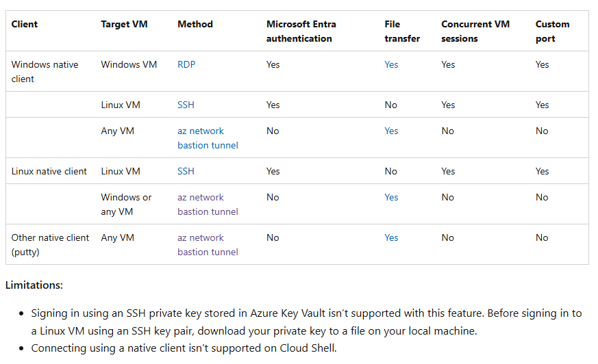Image resolution: width=598 pixels, height=364 pixels.
Task: Select the Target VM column header
Action: [x=124, y=24]
